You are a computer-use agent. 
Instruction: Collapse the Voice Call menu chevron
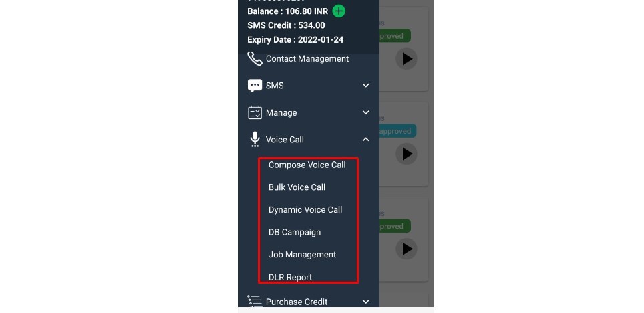366,140
